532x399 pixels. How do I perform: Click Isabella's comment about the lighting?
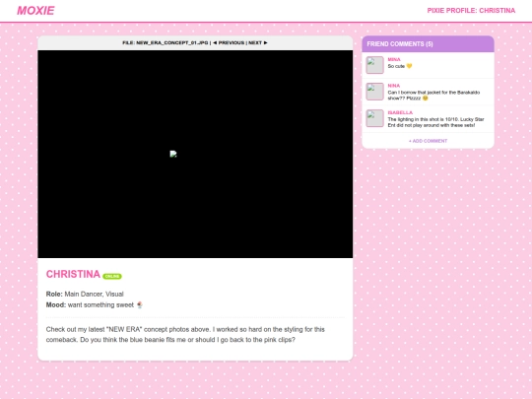tap(436, 122)
